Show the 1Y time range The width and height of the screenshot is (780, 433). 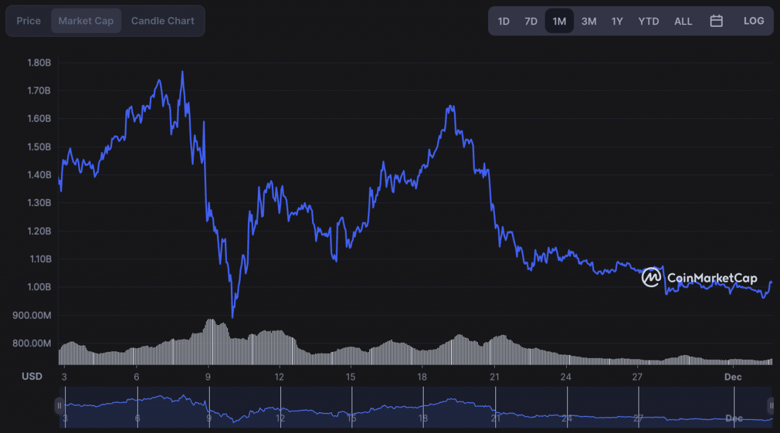click(x=617, y=21)
